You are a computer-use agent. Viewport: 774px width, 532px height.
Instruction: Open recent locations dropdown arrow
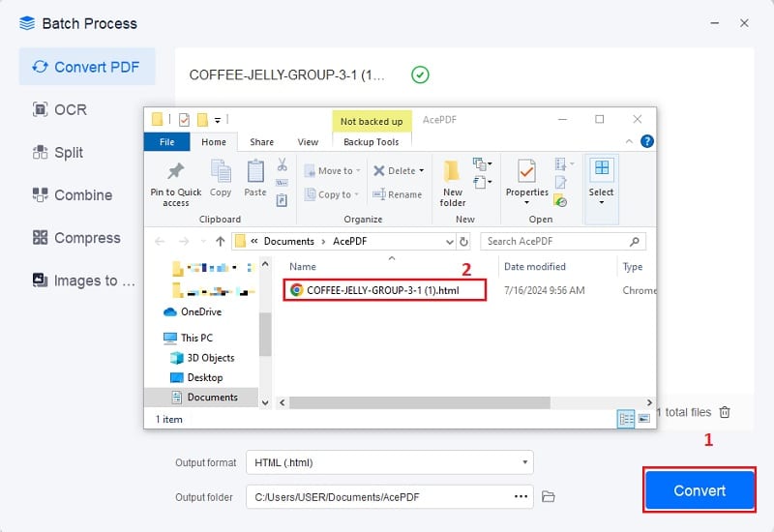[x=203, y=242]
